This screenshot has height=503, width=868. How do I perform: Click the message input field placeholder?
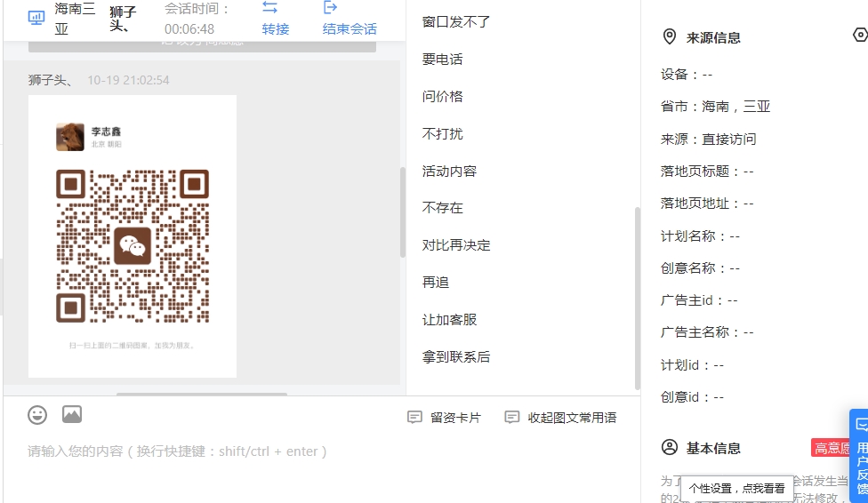(177, 451)
